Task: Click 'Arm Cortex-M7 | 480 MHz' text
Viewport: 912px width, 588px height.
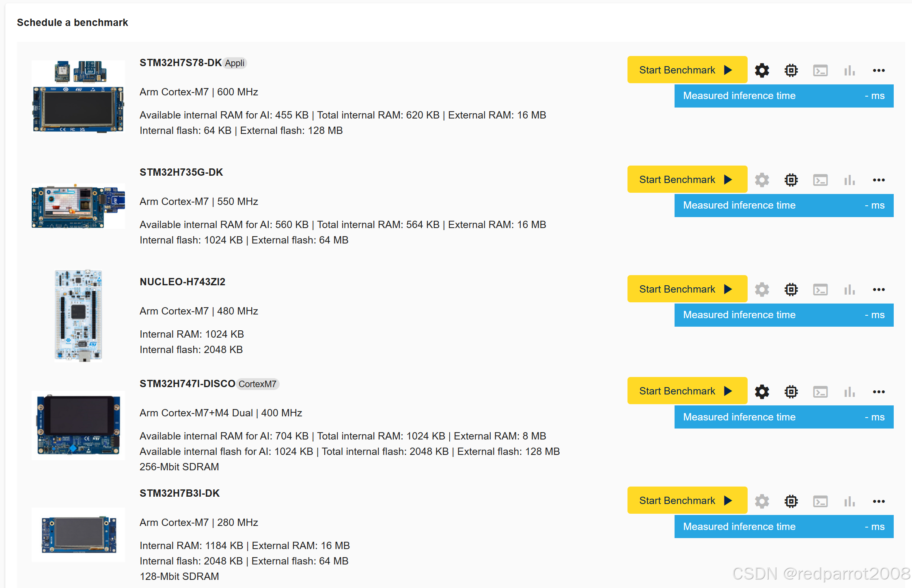Action: pyautogui.click(x=199, y=311)
